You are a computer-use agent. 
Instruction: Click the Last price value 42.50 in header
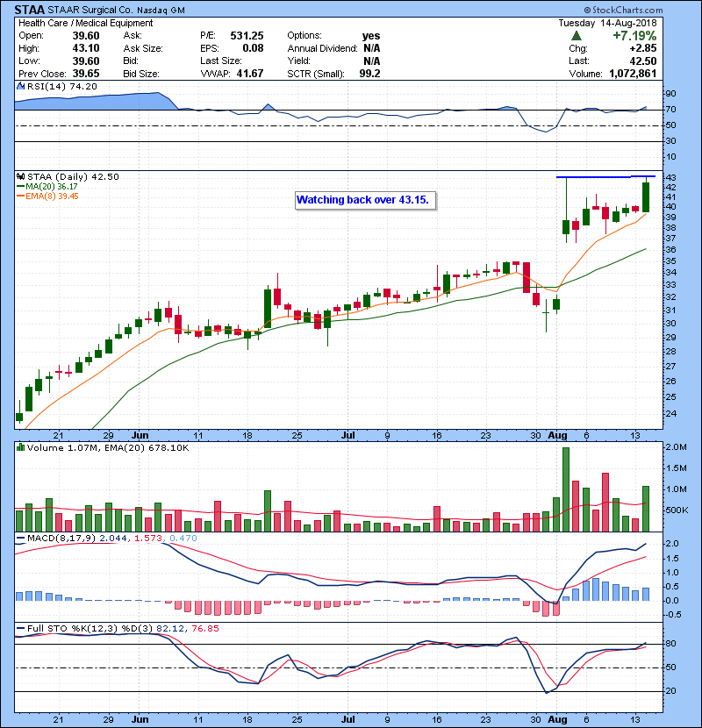coord(643,61)
